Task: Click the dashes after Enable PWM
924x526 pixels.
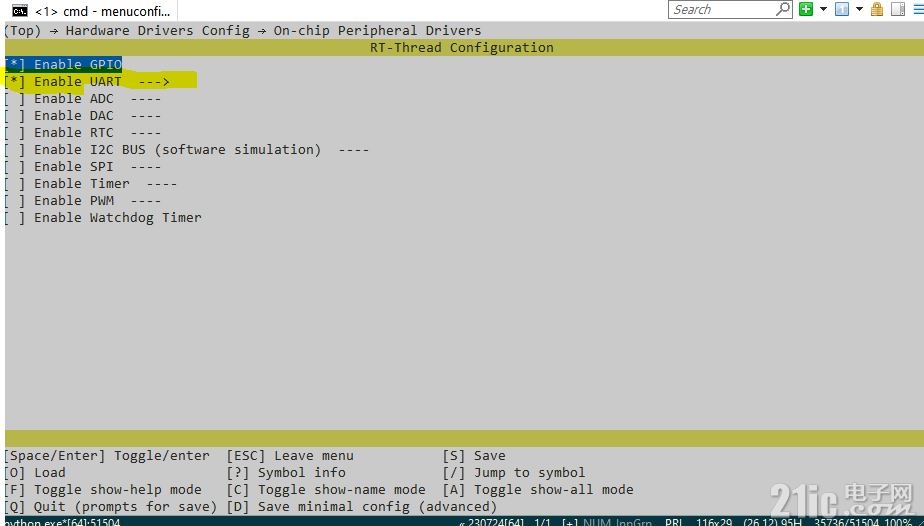Action: 146,201
